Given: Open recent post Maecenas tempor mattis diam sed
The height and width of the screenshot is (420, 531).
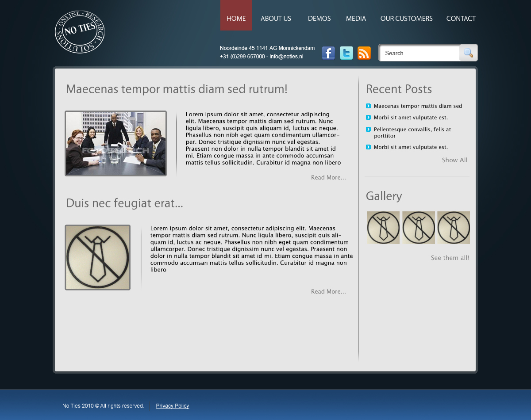Looking at the screenshot, I should click(418, 106).
